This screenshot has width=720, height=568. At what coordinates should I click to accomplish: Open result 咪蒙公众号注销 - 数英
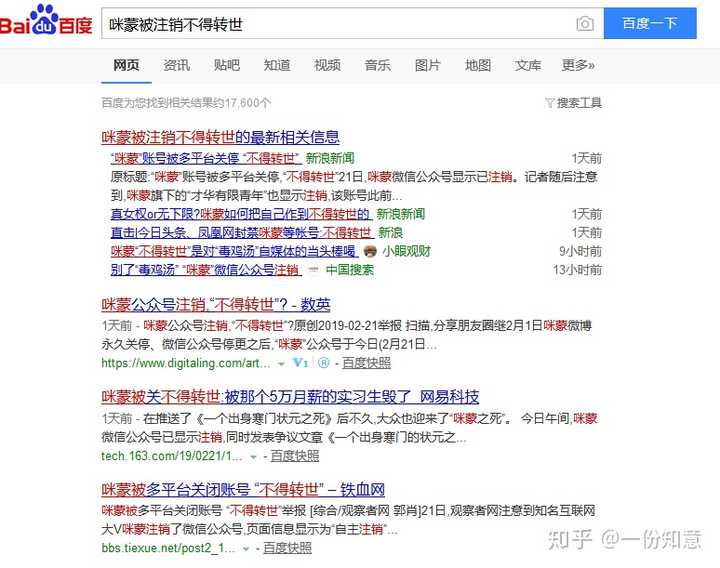216,304
